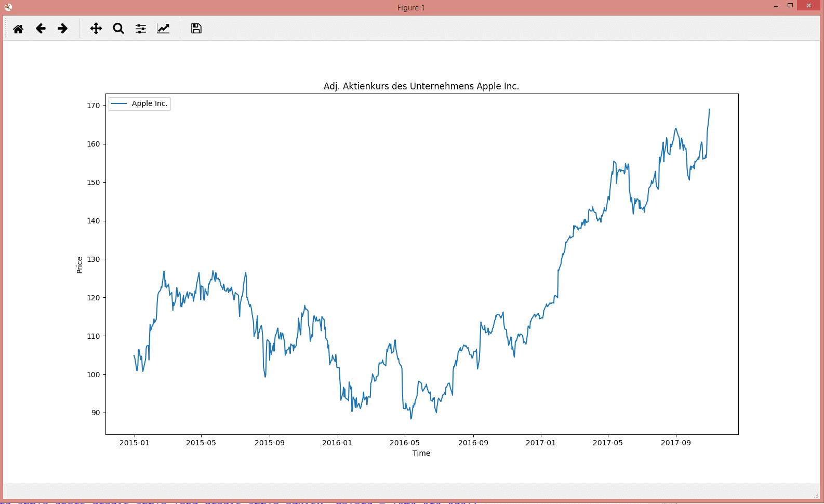Click the Figure 1 window icon
The width and height of the screenshot is (824, 504).
click(8, 7)
